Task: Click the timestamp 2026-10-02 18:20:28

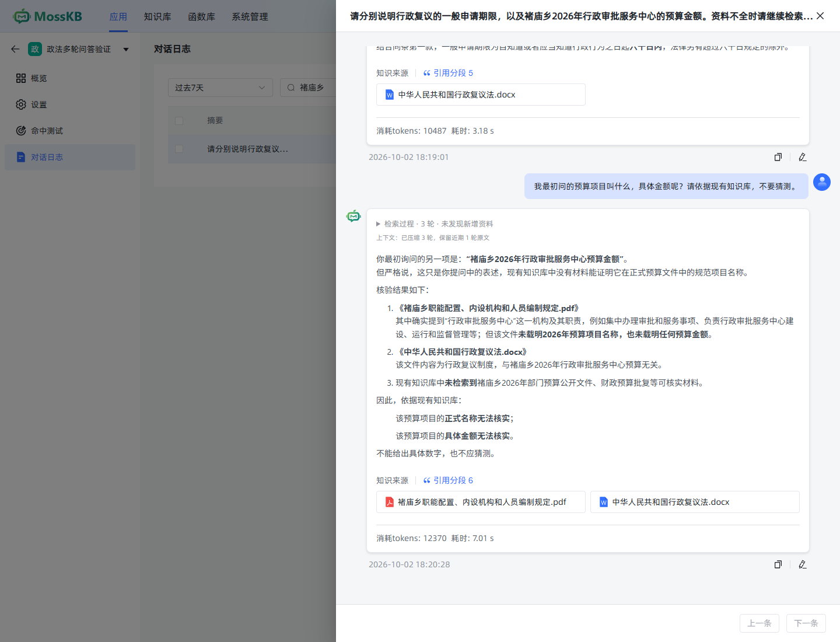Action: pyautogui.click(x=409, y=564)
